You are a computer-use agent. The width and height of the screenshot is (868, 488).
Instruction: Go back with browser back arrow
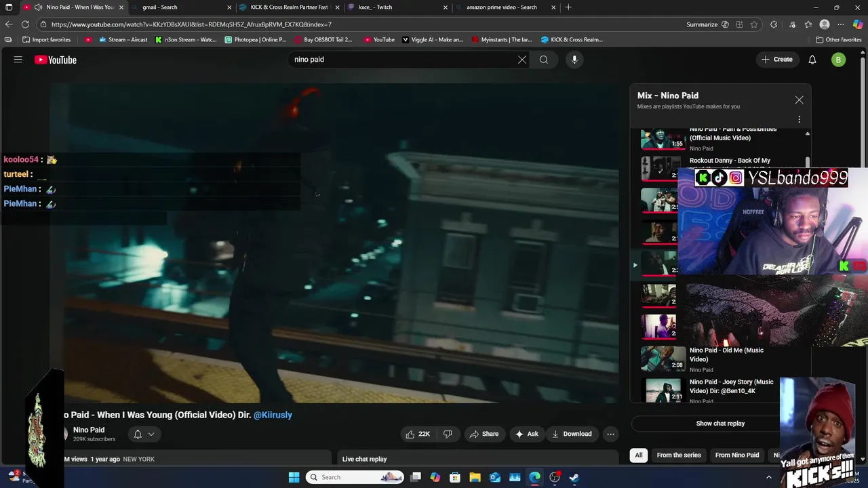[9, 24]
